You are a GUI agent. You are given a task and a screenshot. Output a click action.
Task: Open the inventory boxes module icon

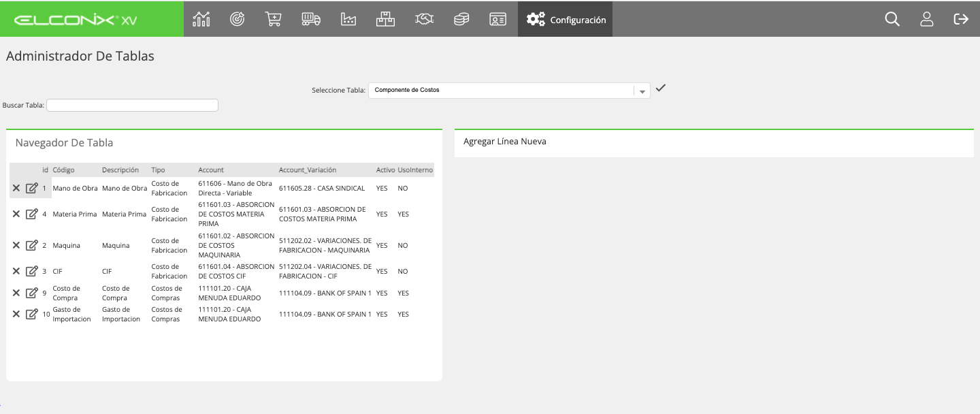coord(385,19)
